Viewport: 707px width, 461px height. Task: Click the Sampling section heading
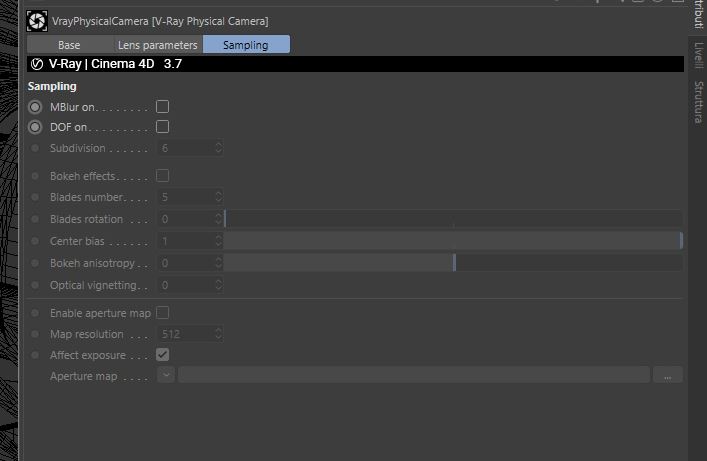click(x=52, y=86)
